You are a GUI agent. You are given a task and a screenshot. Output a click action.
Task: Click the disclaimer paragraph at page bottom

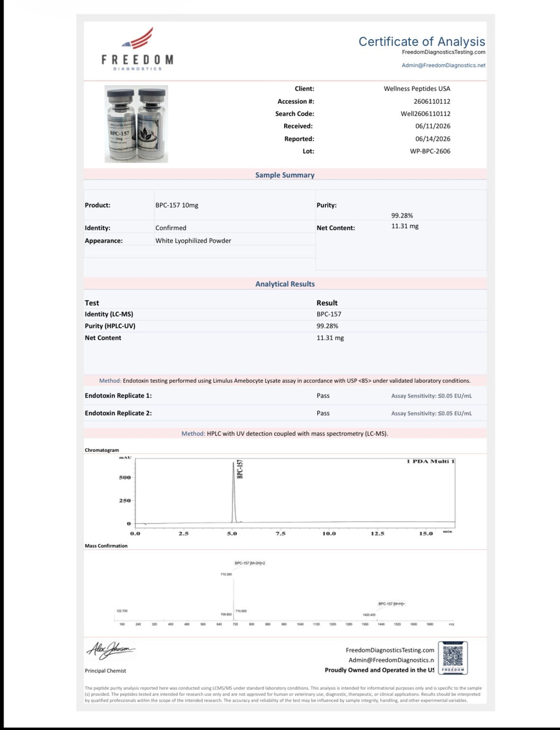pos(283,694)
